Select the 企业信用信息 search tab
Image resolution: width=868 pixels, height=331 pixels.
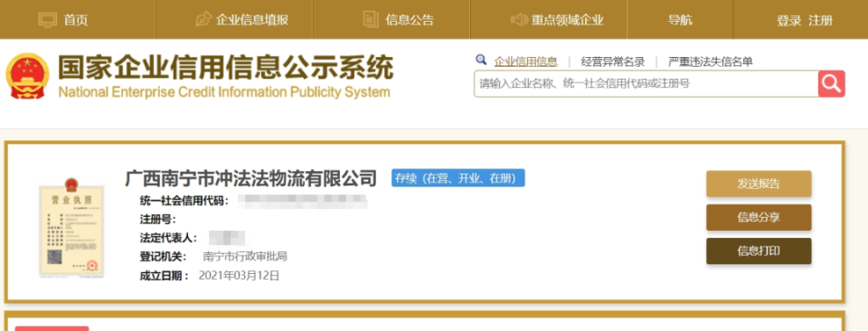[x=525, y=61]
